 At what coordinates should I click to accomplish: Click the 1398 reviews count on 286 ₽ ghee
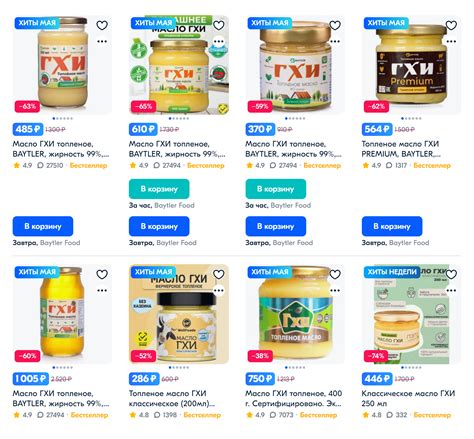tap(166, 415)
